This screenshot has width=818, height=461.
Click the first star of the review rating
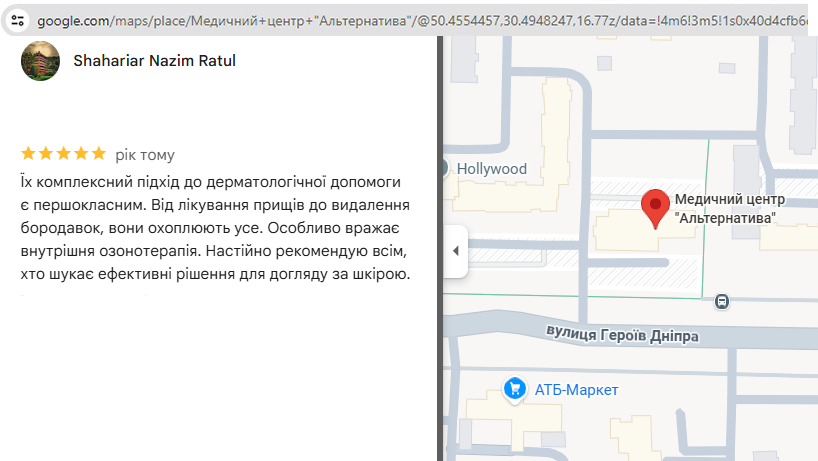(x=28, y=154)
